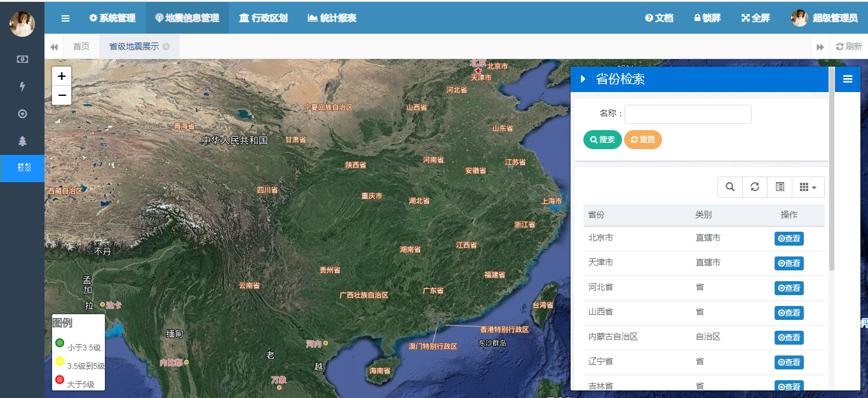Click the 北京 red star marker

[x=478, y=70]
